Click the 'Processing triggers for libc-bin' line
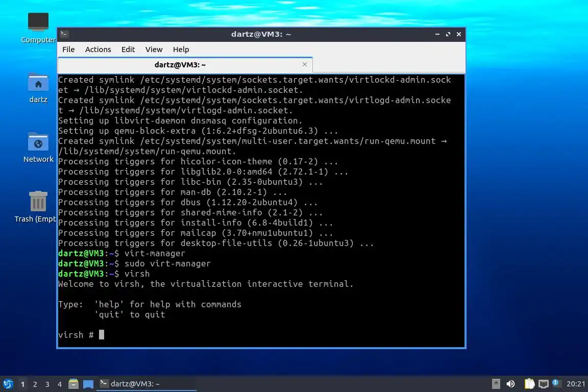 [x=190, y=182]
